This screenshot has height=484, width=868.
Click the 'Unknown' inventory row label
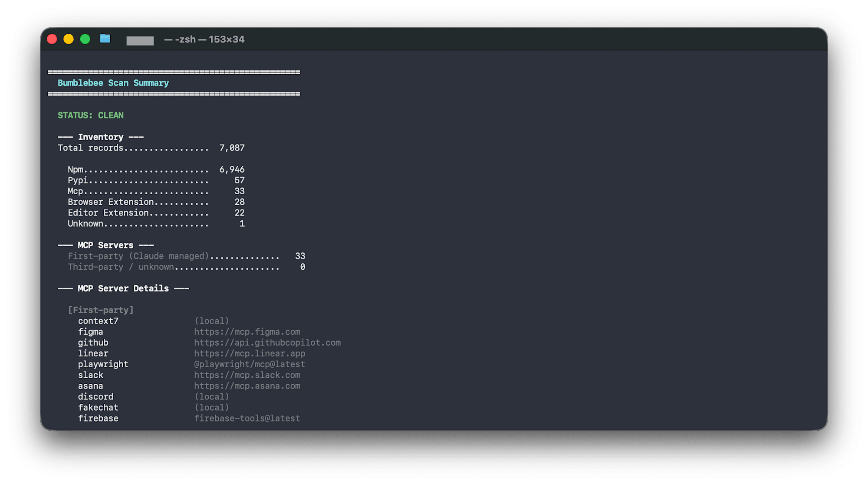click(85, 224)
